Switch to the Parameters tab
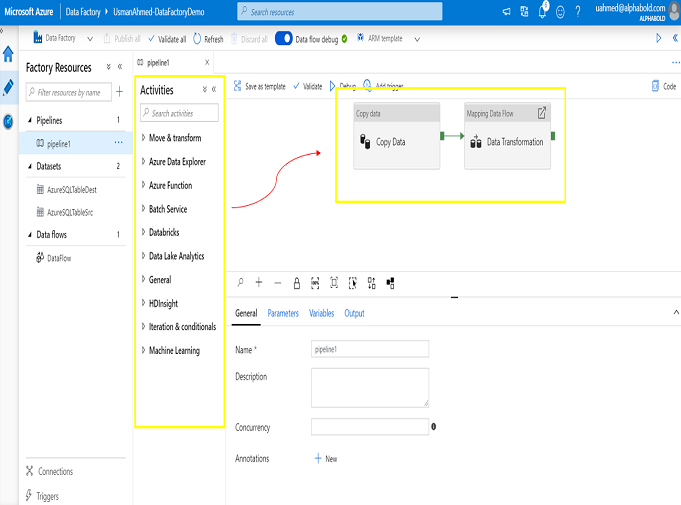 pos(283,313)
